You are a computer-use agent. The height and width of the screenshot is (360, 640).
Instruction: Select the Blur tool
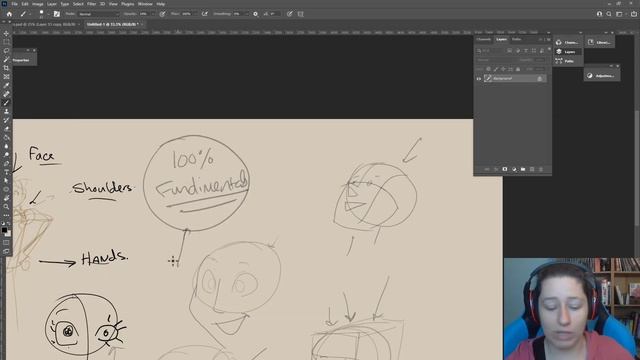click(x=6, y=146)
